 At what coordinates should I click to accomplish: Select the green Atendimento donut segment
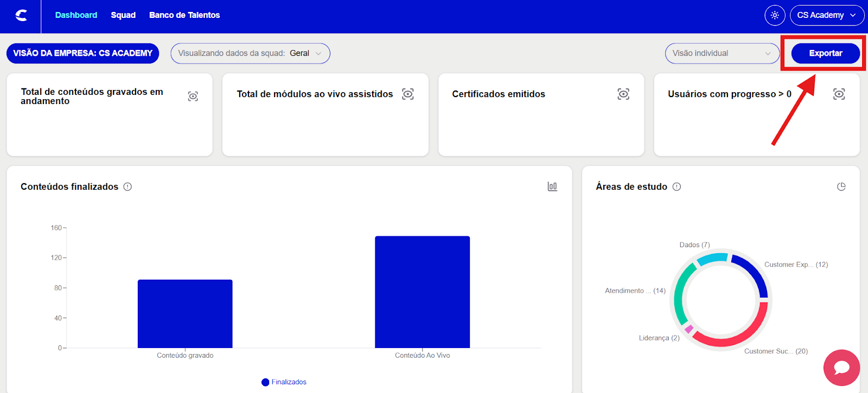pos(680,293)
